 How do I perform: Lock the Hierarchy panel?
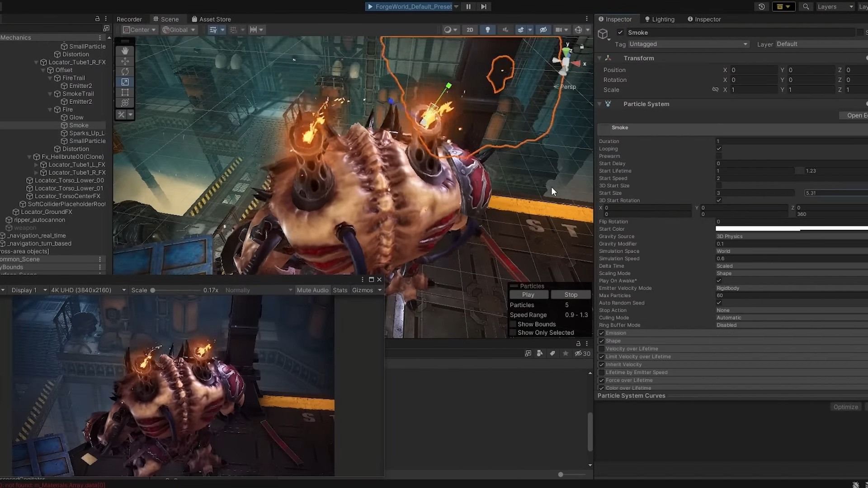pos(97,19)
